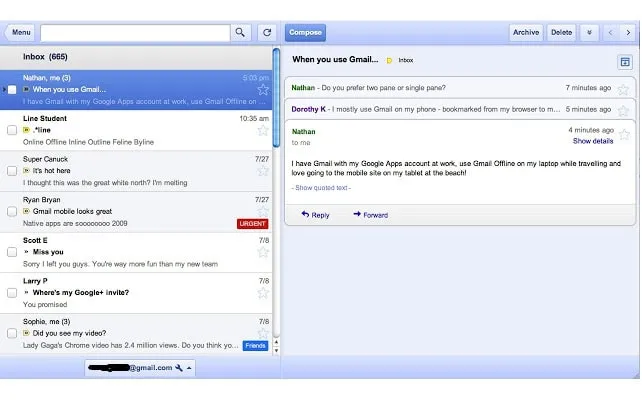This screenshot has width=642, height=401.
Task: Click importance marker on Line Student email
Action: [26, 130]
